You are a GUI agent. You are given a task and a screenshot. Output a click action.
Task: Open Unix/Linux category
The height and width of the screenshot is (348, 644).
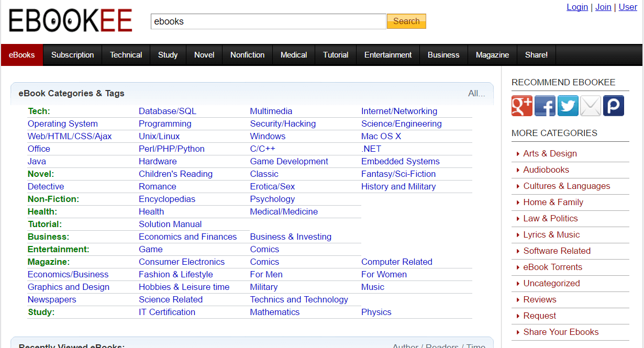click(x=159, y=136)
